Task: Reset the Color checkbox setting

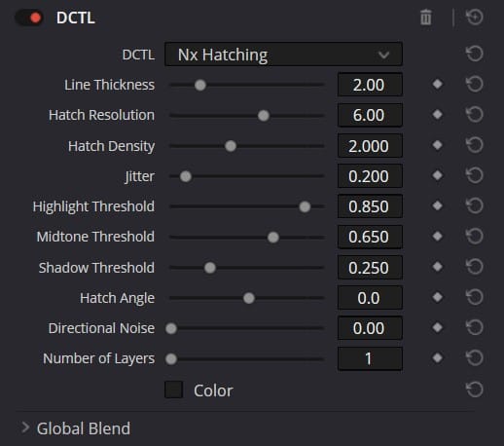Action: [x=475, y=390]
